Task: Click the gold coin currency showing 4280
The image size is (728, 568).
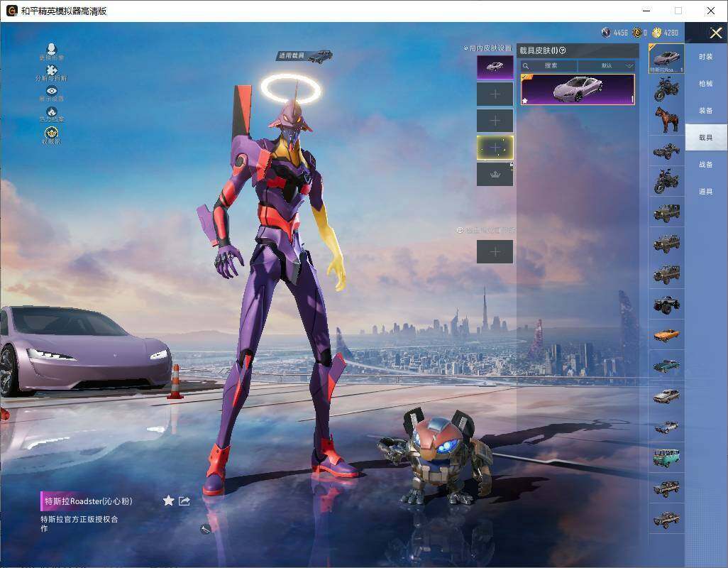Action: 656,33
